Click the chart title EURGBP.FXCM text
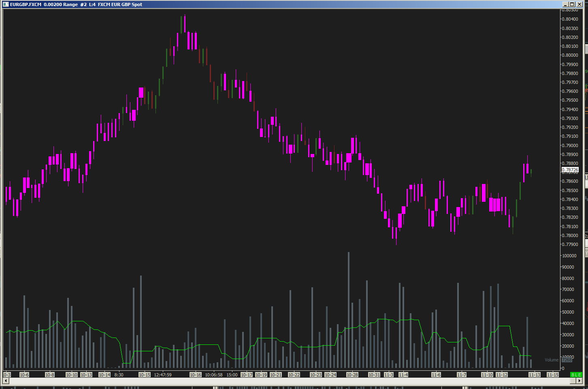 pyautogui.click(x=26, y=4)
